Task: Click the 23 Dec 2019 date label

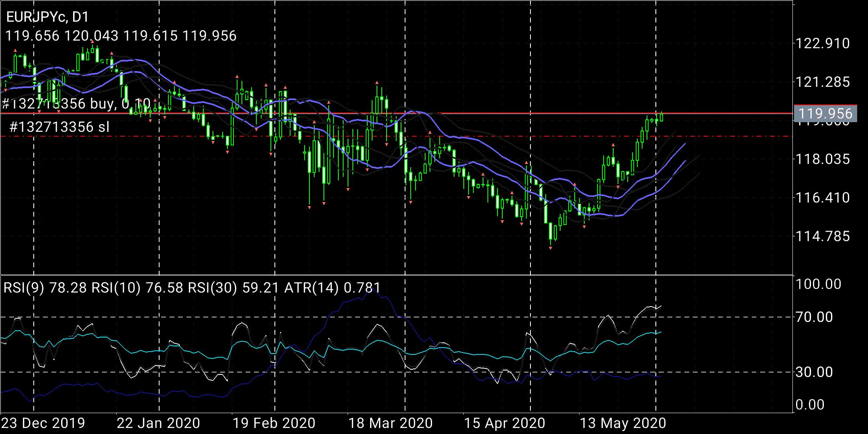Action: (x=43, y=423)
